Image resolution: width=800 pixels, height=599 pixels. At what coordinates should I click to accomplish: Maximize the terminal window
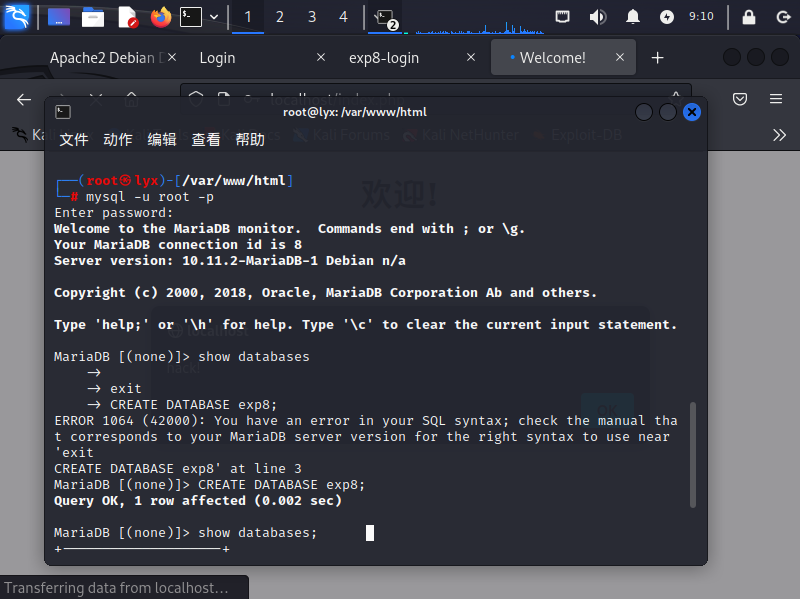pyautogui.click(x=668, y=112)
